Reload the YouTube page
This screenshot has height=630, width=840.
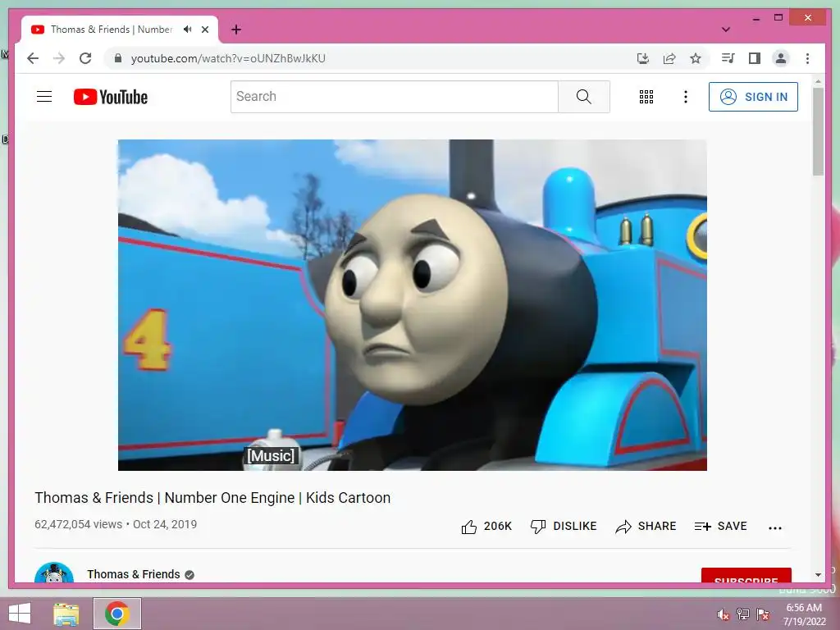coord(85,58)
